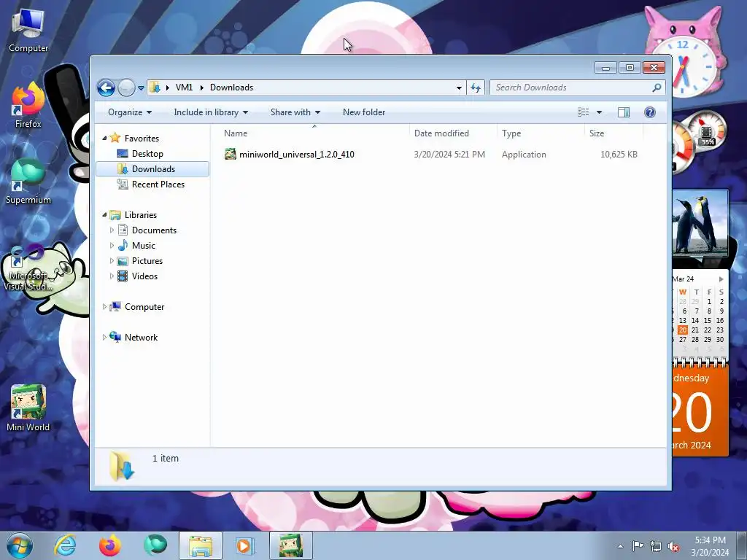Open the recent pages dropdown arrow
The height and width of the screenshot is (560, 747).
coord(141,88)
